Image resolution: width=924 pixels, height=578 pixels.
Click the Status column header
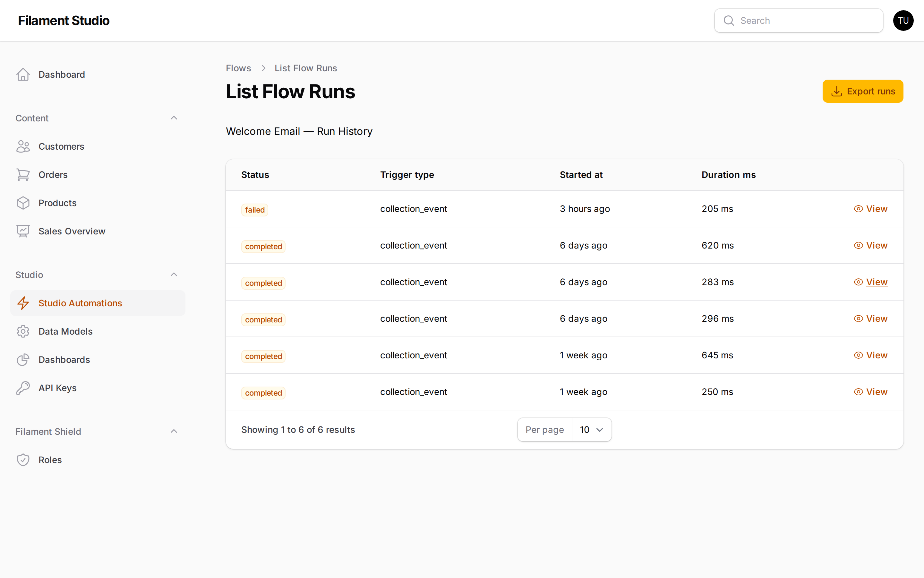(255, 175)
